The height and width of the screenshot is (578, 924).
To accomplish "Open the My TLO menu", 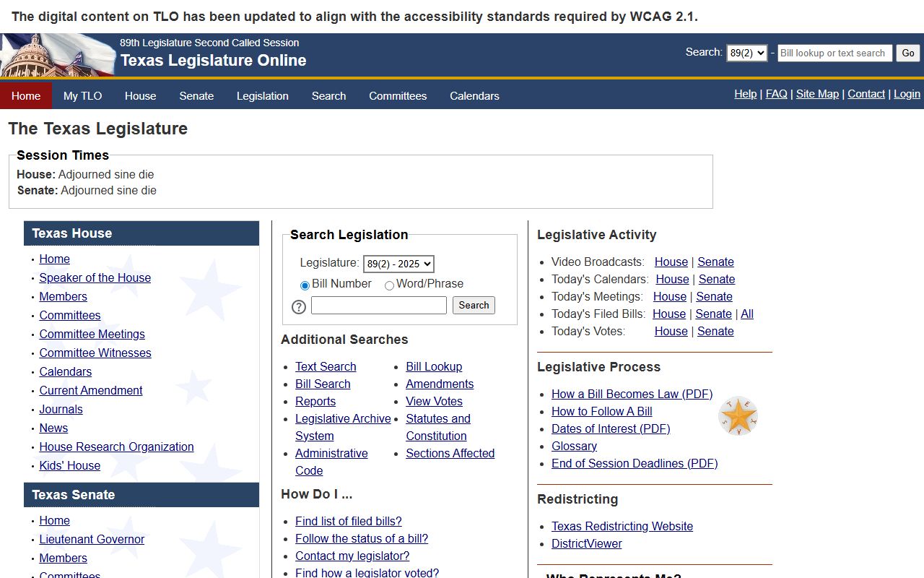I will (x=82, y=95).
